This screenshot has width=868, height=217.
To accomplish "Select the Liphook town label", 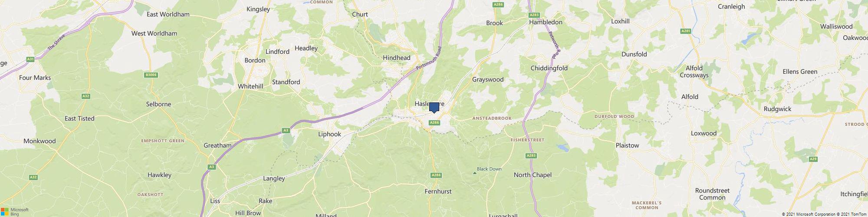I will (x=330, y=134).
